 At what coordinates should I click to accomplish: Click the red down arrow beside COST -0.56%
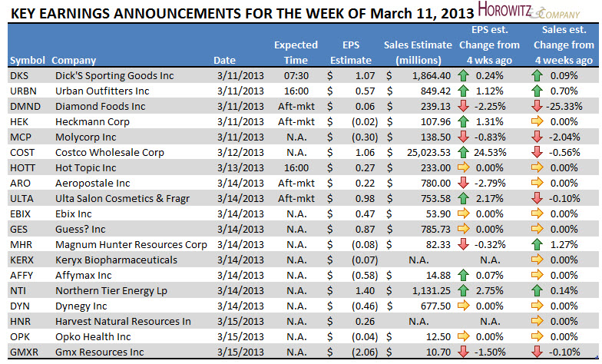pyautogui.click(x=537, y=152)
